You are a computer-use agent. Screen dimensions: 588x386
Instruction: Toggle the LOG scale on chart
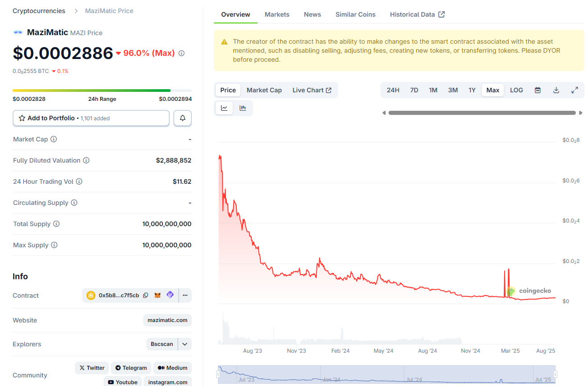point(516,90)
